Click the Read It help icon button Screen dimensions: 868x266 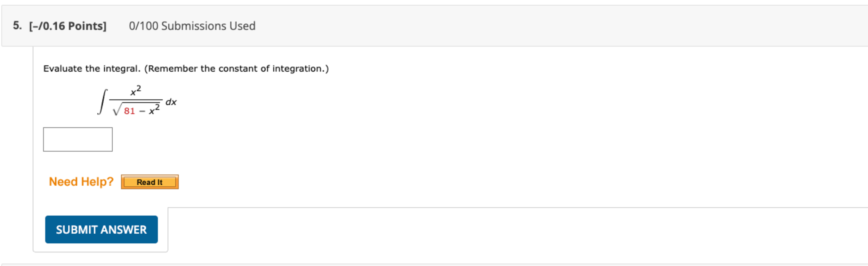click(149, 181)
